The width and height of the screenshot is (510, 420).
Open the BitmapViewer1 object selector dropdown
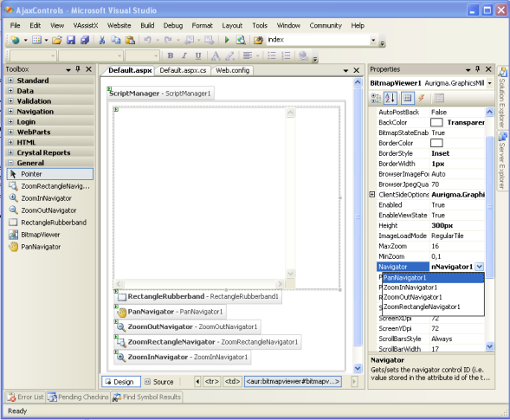tap(489, 83)
